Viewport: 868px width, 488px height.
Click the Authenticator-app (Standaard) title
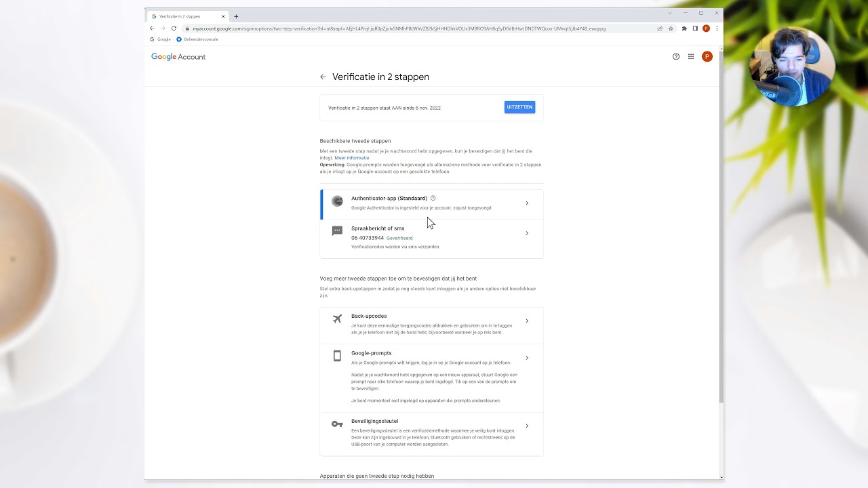click(389, 199)
